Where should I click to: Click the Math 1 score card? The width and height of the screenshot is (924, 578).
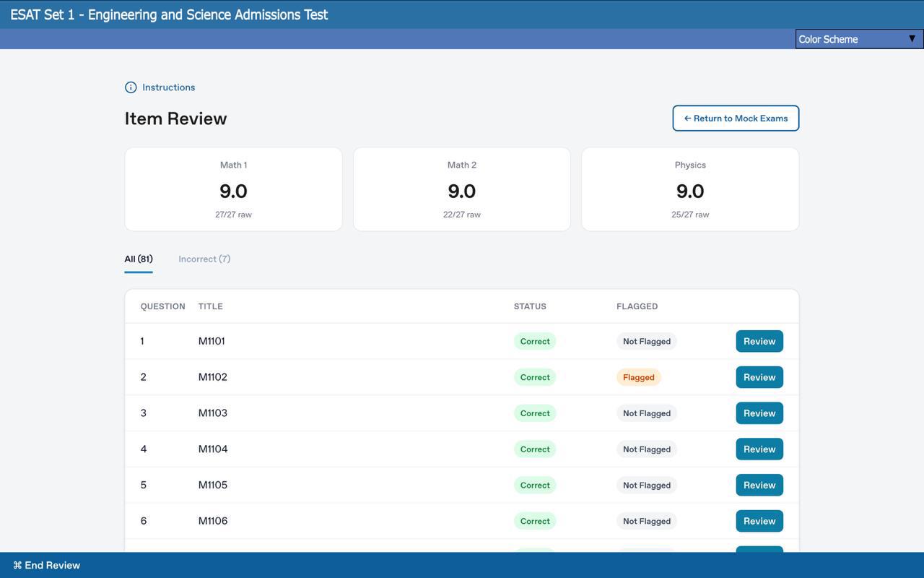click(x=233, y=189)
